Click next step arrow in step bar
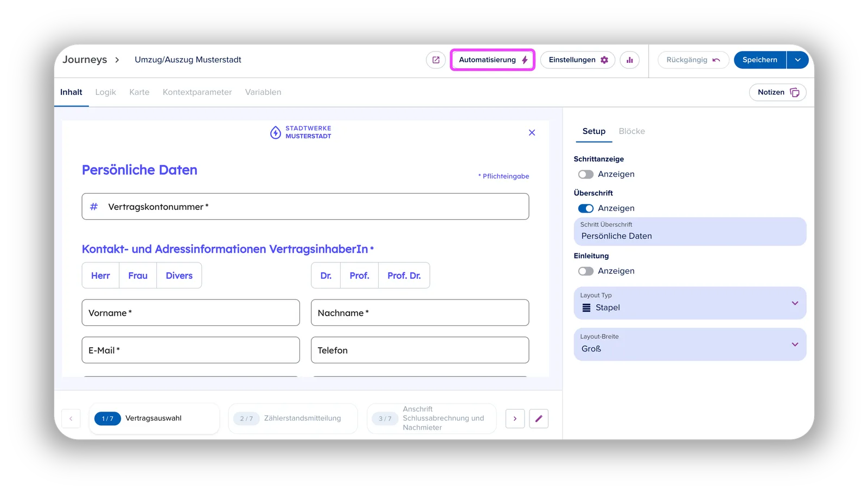Screen dimensions: 868x493 coord(515,419)
